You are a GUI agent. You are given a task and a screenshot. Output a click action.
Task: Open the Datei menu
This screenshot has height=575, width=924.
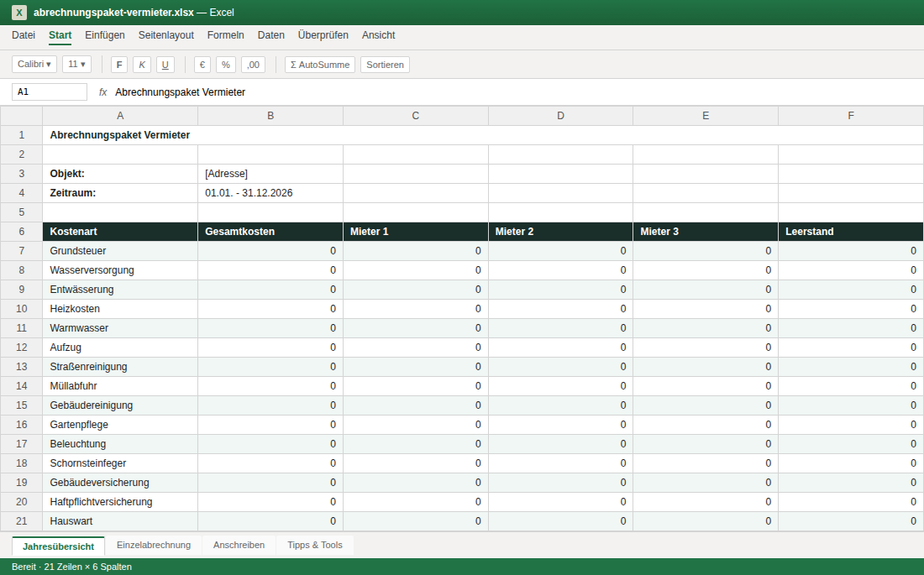tap(24, 35)
